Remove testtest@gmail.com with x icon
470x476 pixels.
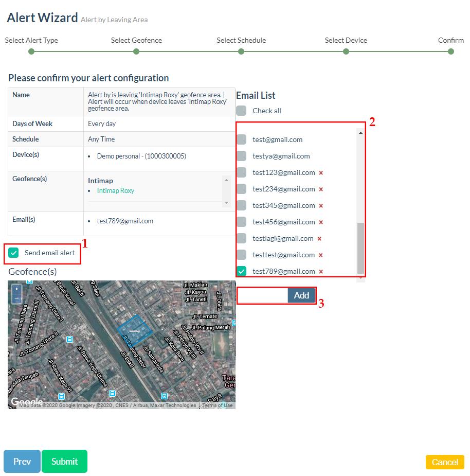point(321,255)
